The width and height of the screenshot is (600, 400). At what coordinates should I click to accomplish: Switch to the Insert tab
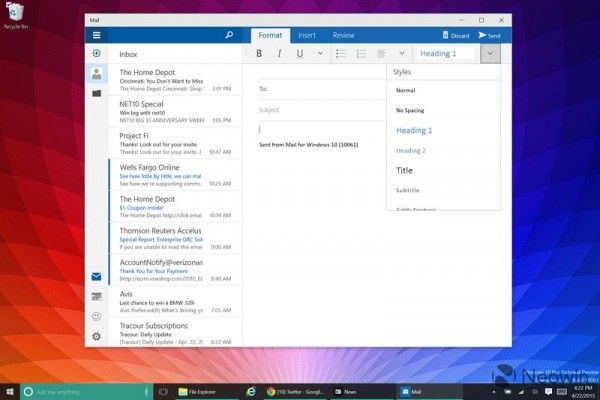tap(306, 35)
